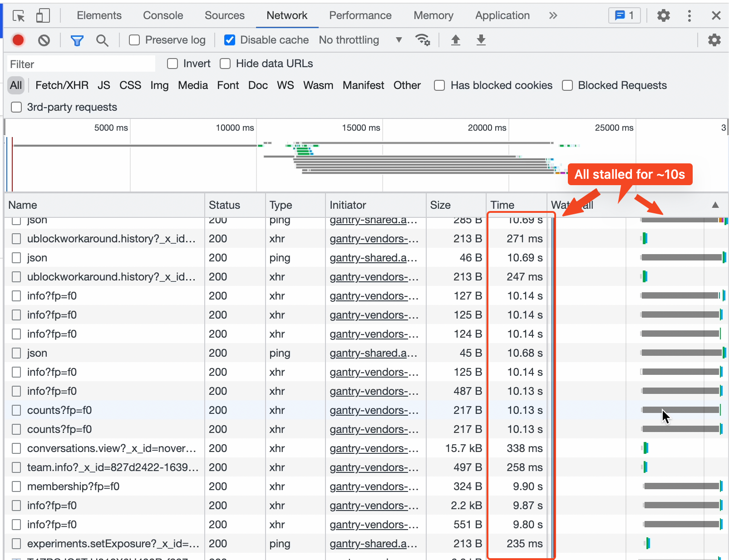The width and height of the screenshot is (729, 560).
Task: Enable the Preserve log checkbox
Action: click(134, 40)
